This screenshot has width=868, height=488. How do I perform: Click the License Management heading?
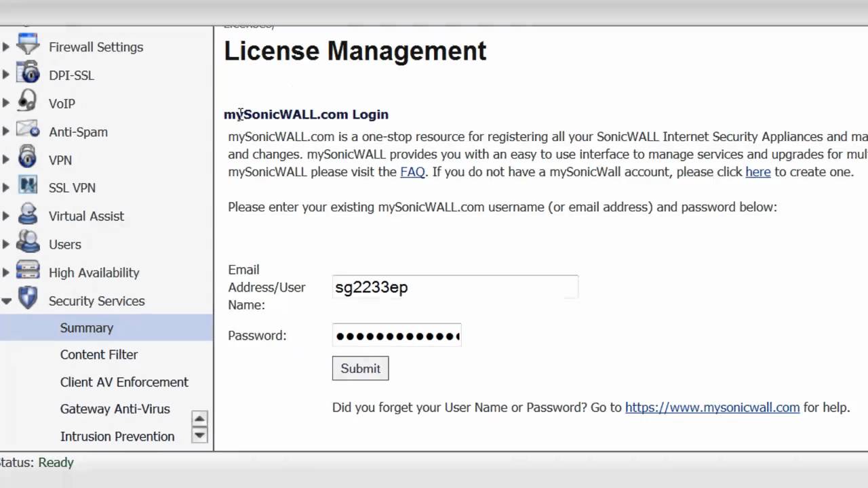click(x=355, y=51)
